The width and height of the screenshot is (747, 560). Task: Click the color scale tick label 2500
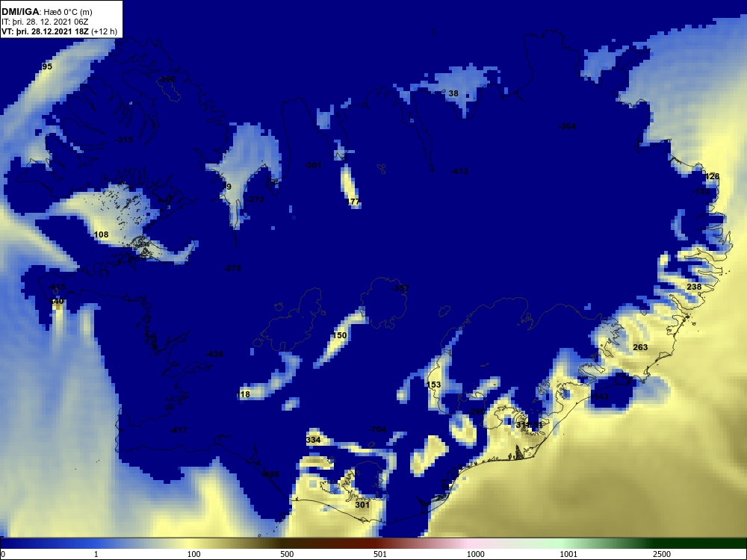[x=662, y=554]
